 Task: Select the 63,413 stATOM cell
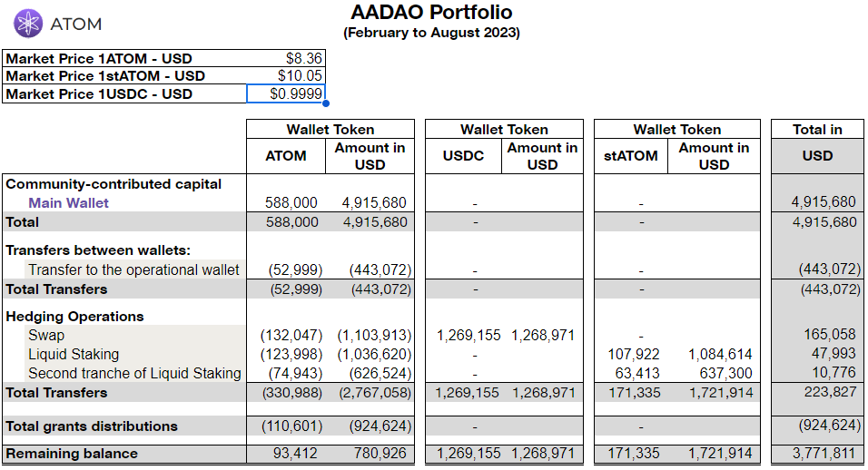point(637,373)
